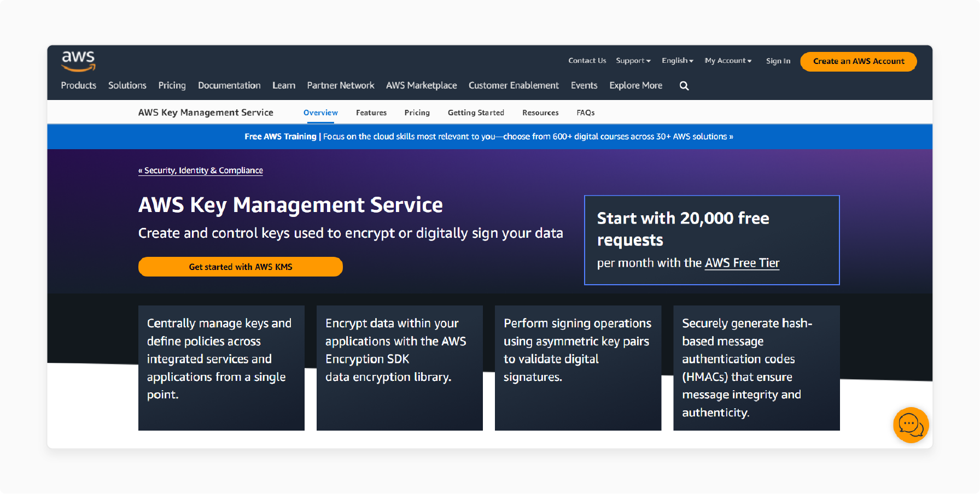Click the Free AWS Training banner
The width and height of the screenshot is (980, 494).
pyautogui.click(x=489, y=137)
